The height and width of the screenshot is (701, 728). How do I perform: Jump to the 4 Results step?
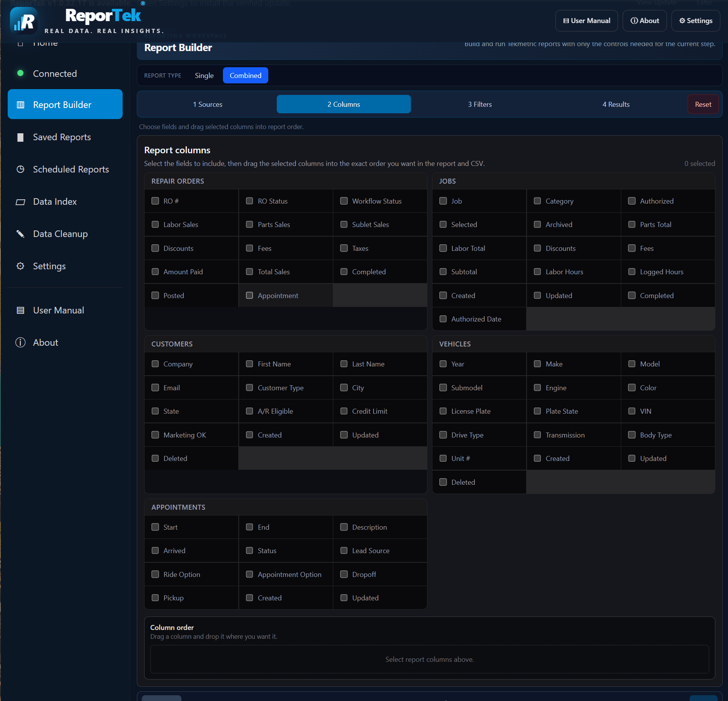click(616, 104)
